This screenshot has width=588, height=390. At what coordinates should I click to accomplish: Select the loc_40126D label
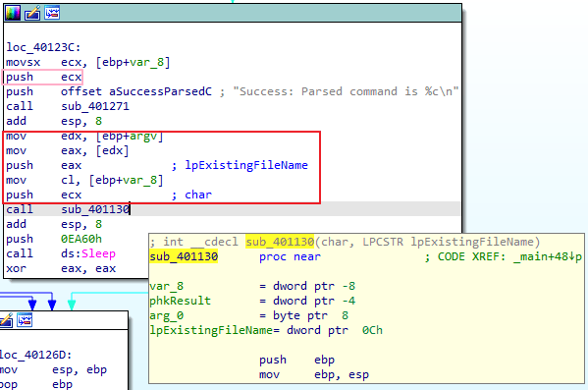coord(36,355)
